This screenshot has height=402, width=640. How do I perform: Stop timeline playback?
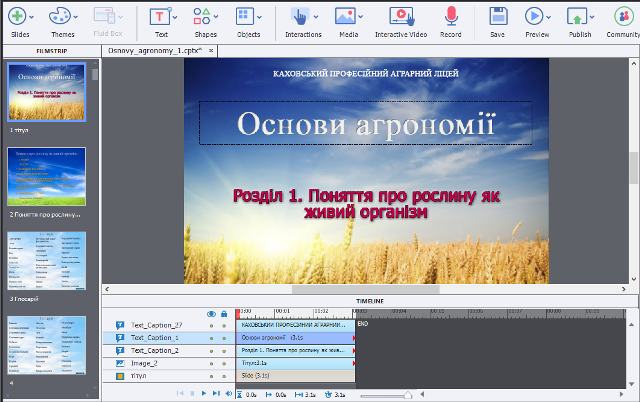pos(192,393)
